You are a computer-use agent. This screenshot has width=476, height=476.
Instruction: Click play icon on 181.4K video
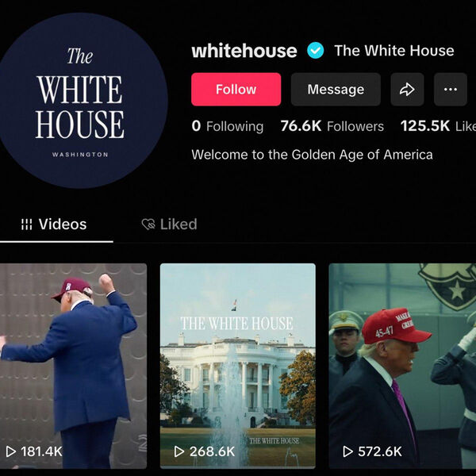coord(11,451)
